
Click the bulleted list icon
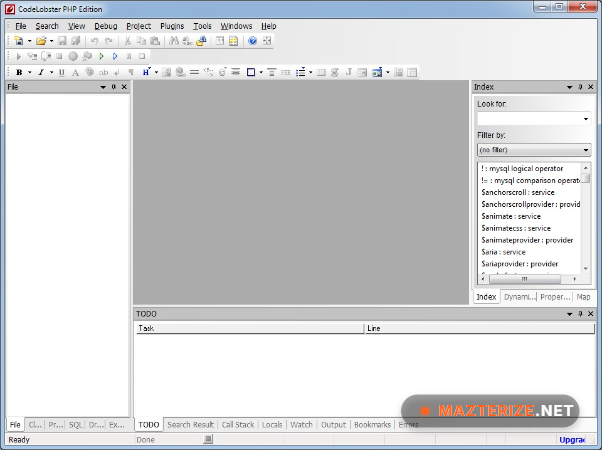(301, 72)
